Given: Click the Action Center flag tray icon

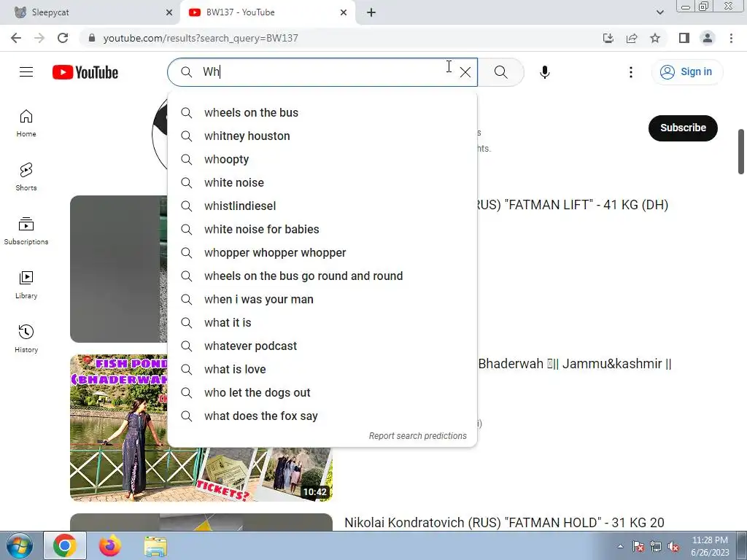Looking at the screenshot, I should click(638, 547).
